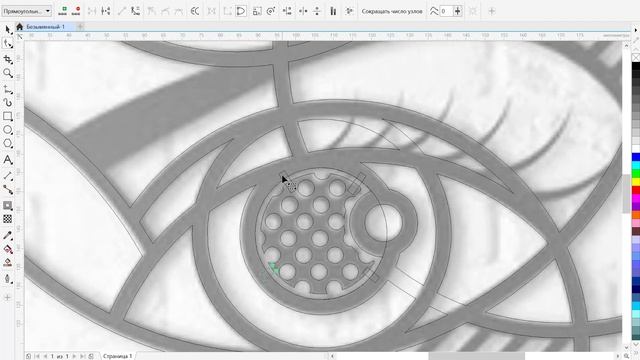Click the Align Nodes icon
Screen dimensions: 640x360
pyautogui.click(x=287, y=11)
